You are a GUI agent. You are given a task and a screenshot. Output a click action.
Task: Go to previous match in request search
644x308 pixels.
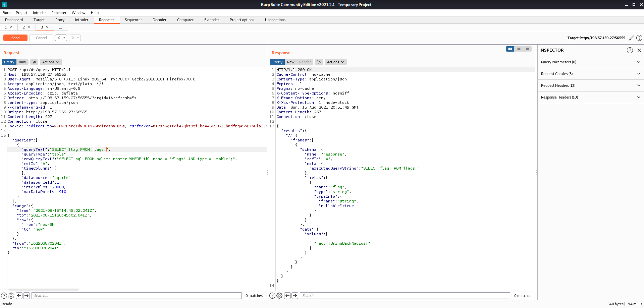pyautogui.click(x=19, y=296)
